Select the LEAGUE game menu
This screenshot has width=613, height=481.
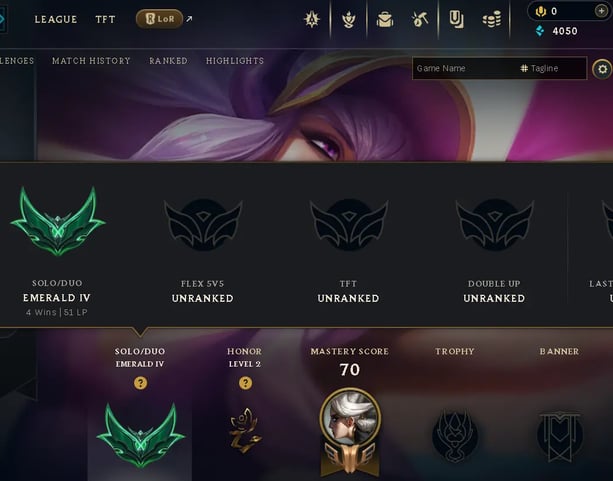(56, 20)
